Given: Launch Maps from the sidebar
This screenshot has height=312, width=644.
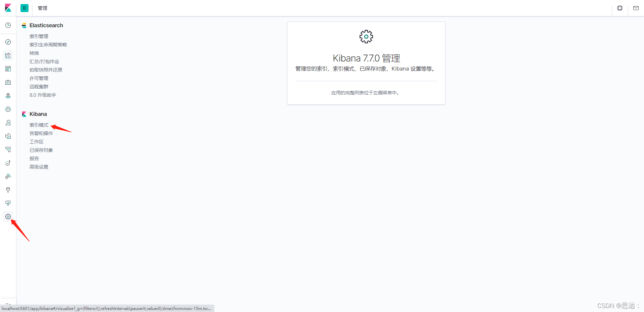Looking at the screenshot, I should point(8,96).
